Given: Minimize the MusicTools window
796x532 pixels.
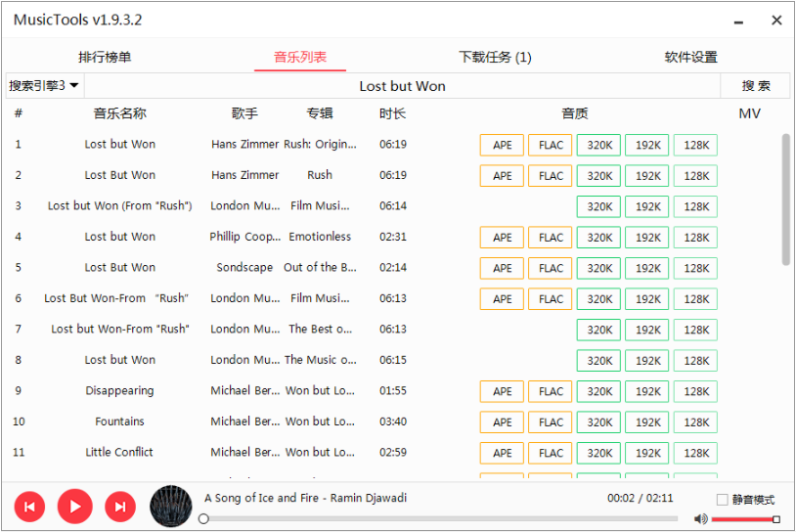Looking at the screenshot, I should 739,21.
